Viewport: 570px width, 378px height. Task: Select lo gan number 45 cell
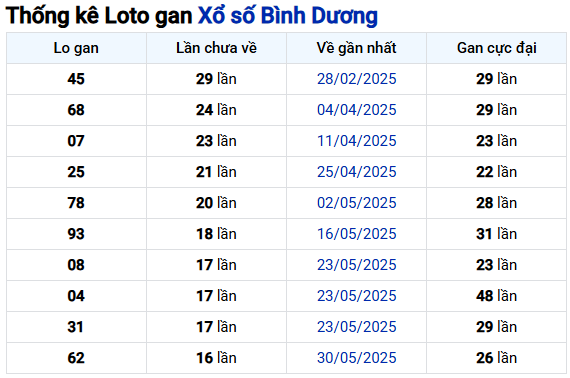76,79
